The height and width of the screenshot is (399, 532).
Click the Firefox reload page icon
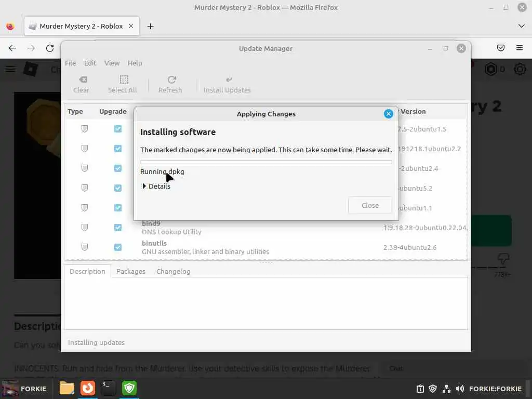pyautogui.click(x=50, y=48)
